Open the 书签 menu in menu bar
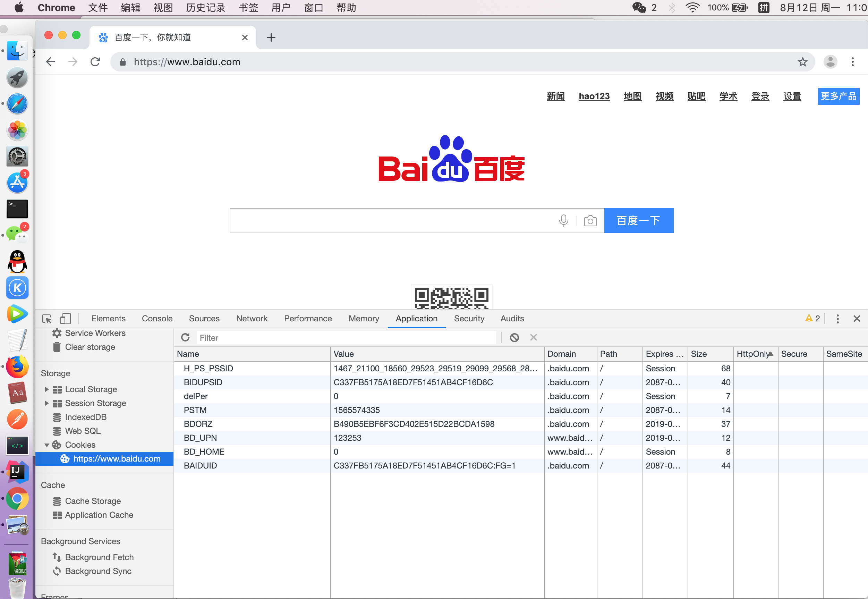 click(x=248, y=8)
